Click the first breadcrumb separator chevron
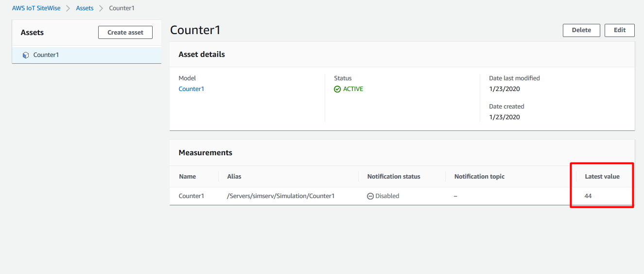 pos(68,8)
